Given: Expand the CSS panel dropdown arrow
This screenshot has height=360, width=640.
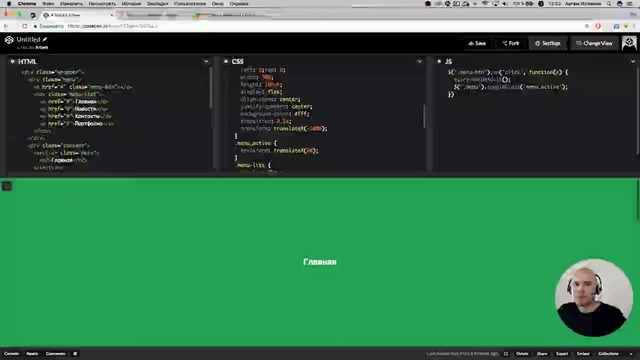Looking at the screenshot, I should pos(419,62).
